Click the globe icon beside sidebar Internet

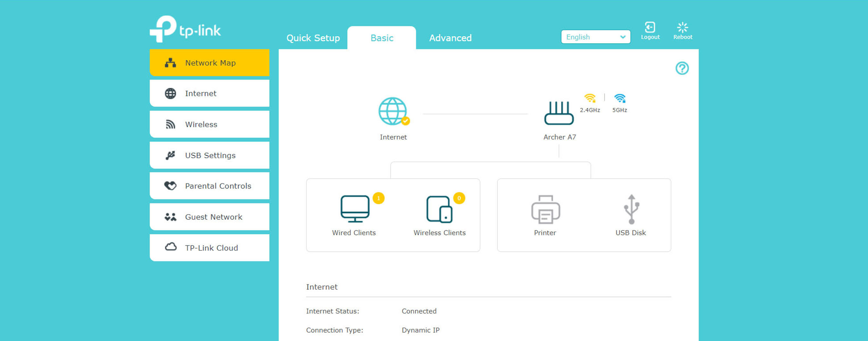170,93
